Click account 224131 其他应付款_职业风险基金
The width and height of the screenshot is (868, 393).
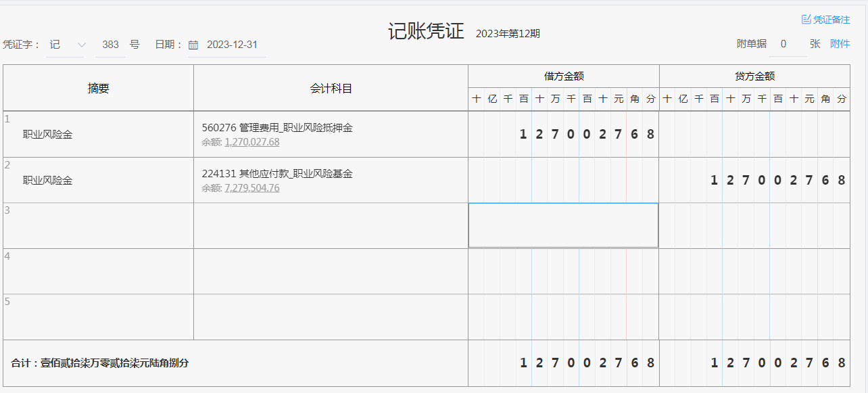pyautogui.click(x=277, y=174)
